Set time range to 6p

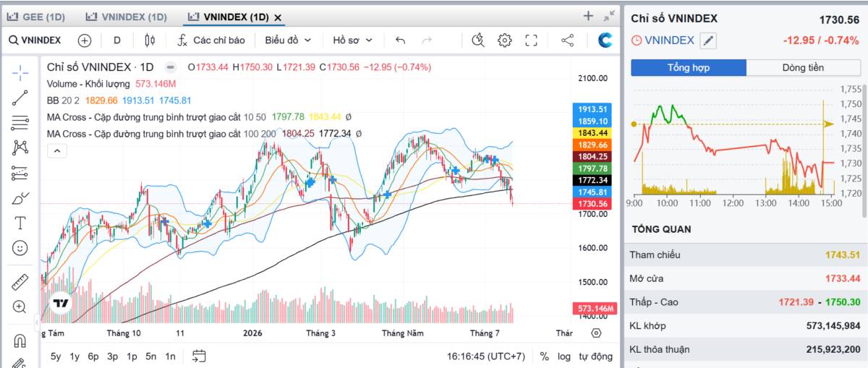[93, 356]
